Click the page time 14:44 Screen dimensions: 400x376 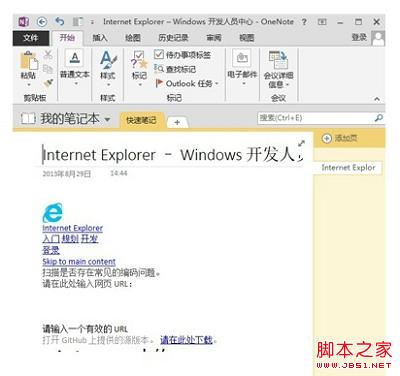pyautogui.click(x=119, y=173)
